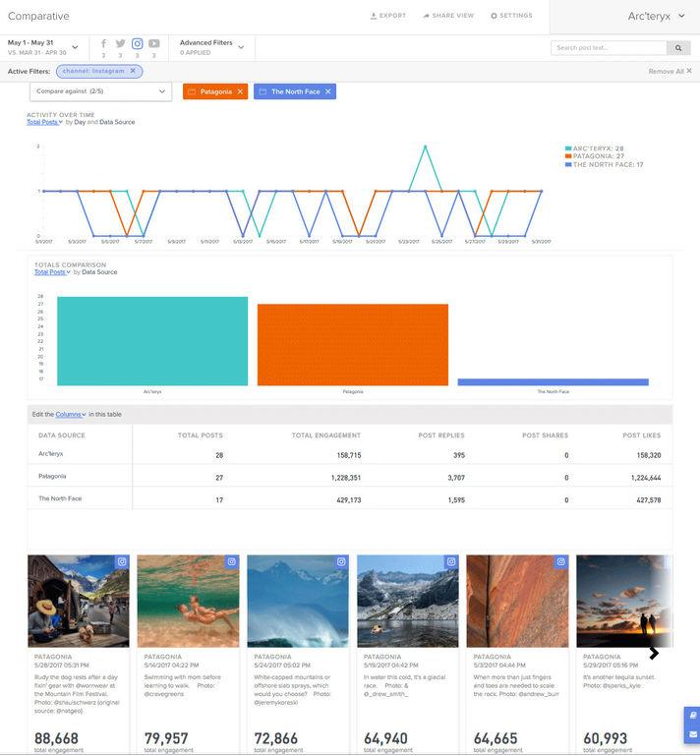Click the orange Patagonia bar
700x755 pixels.
[x=353, y=344]
